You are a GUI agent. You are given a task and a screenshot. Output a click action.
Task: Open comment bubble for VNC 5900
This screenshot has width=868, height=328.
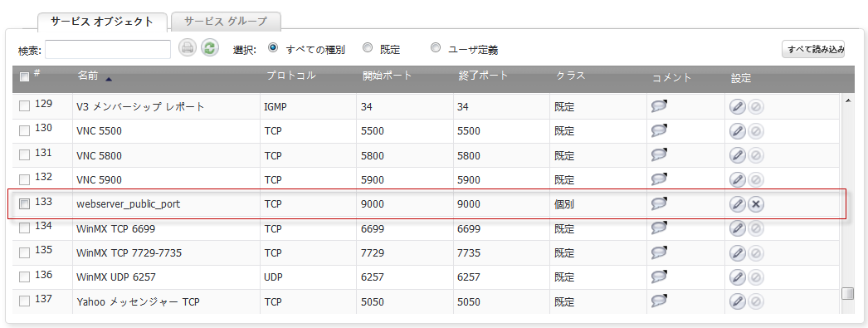click(659, 179)
